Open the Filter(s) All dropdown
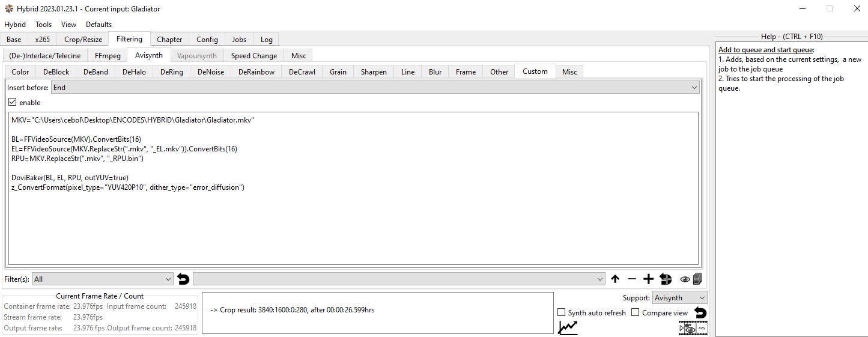The image size is (868, 337). point(102,279)
